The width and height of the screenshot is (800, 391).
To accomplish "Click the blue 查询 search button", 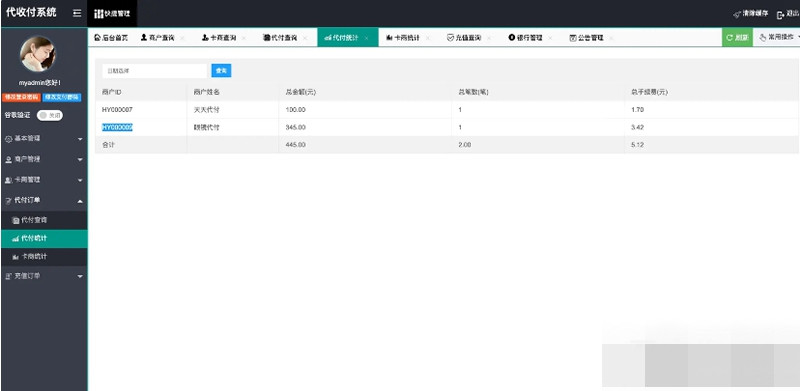I will pos(221,71).
